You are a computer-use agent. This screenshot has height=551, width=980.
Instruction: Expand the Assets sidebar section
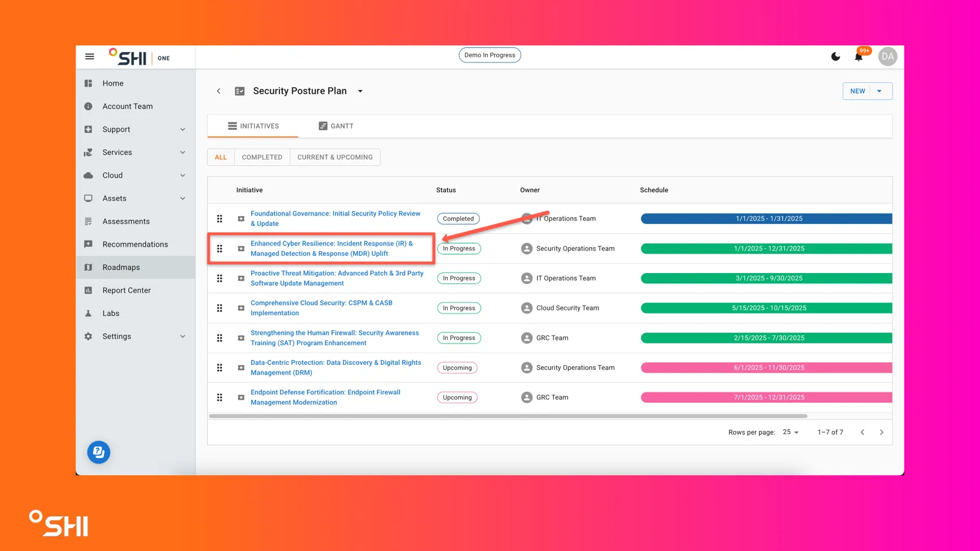183,198
